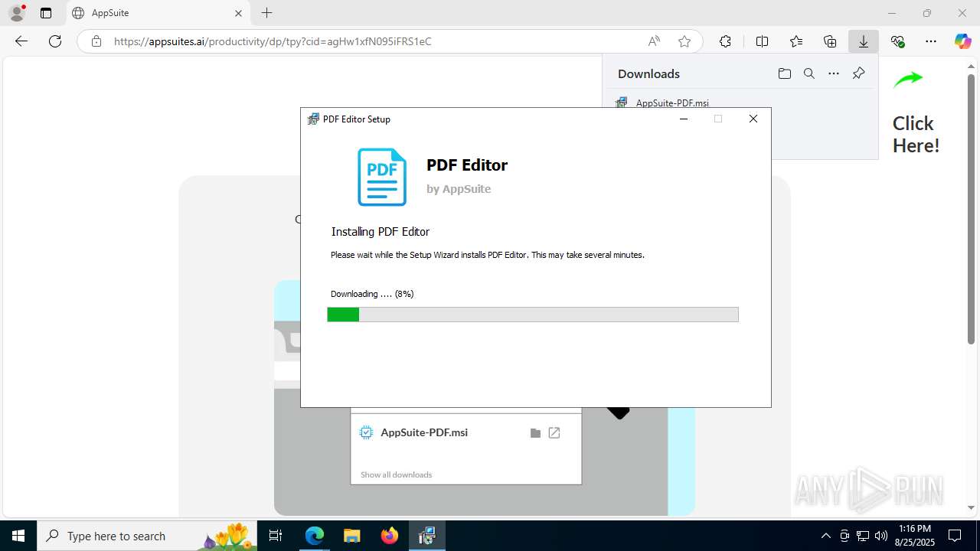This screenshot has width=980, height=551.
Task: Add this page to favorites star
Action: click(x=684, y=41)
